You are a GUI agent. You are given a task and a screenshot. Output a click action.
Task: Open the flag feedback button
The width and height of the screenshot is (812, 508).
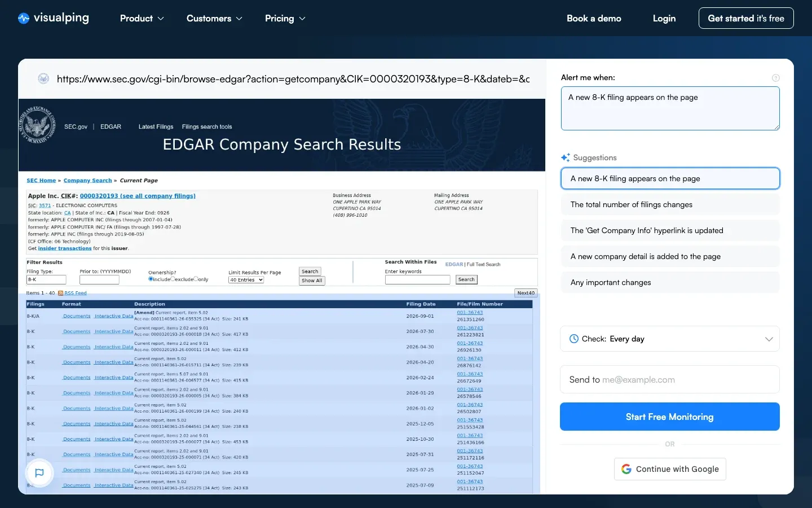pos(39,473)
